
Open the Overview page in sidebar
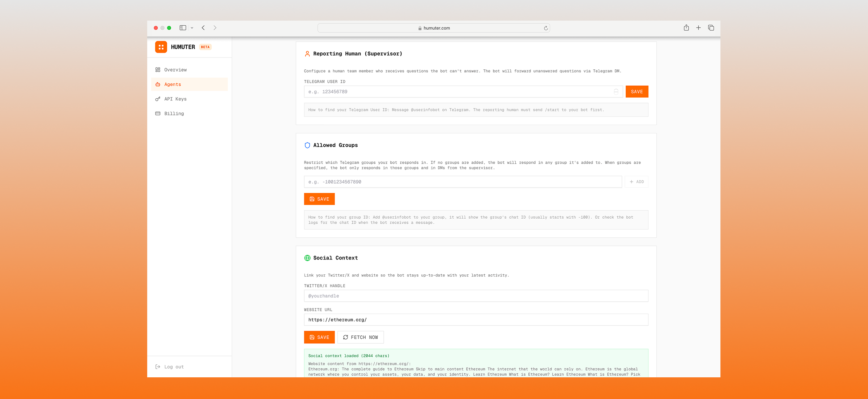coord(175,70)
